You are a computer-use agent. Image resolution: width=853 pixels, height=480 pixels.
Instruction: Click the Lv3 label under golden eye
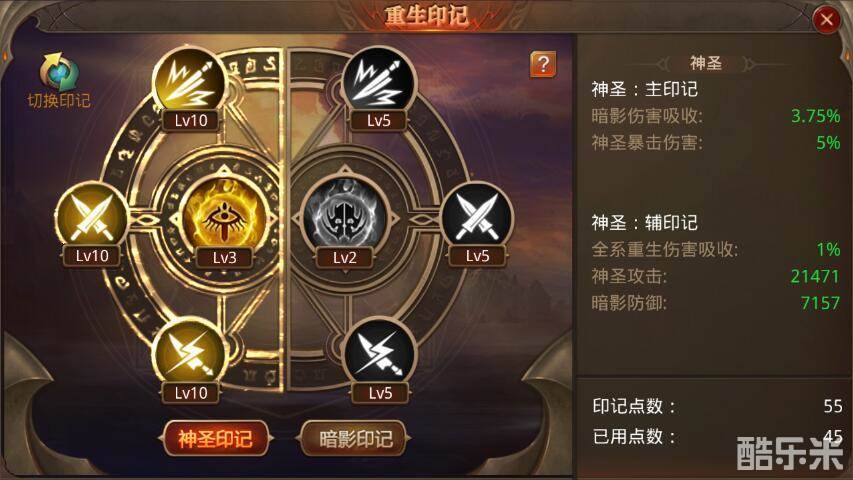point(225,257)
